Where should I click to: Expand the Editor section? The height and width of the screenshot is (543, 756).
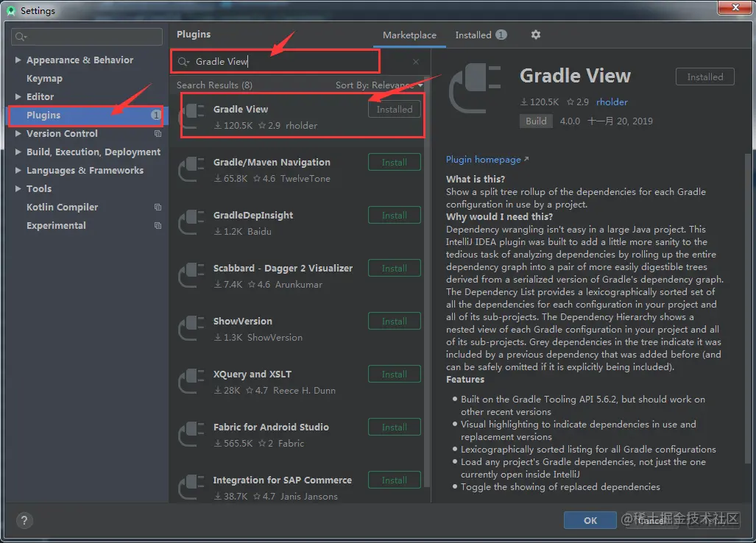coord(18,96)
